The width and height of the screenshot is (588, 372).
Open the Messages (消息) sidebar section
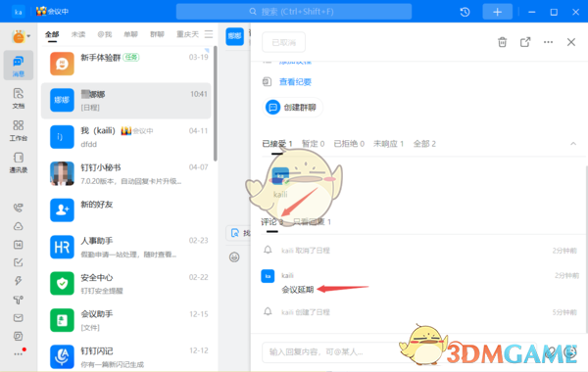(19, 66)
